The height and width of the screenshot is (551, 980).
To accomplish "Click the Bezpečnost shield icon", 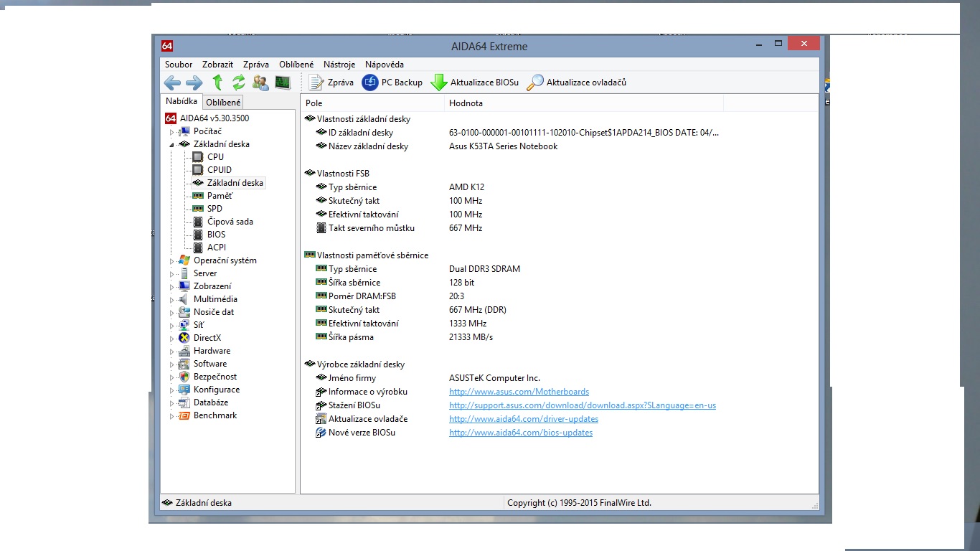I will (184, 377).
